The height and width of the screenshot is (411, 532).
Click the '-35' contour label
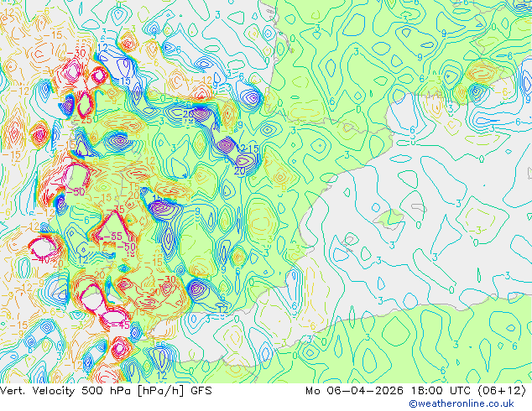tap(114, 209)
